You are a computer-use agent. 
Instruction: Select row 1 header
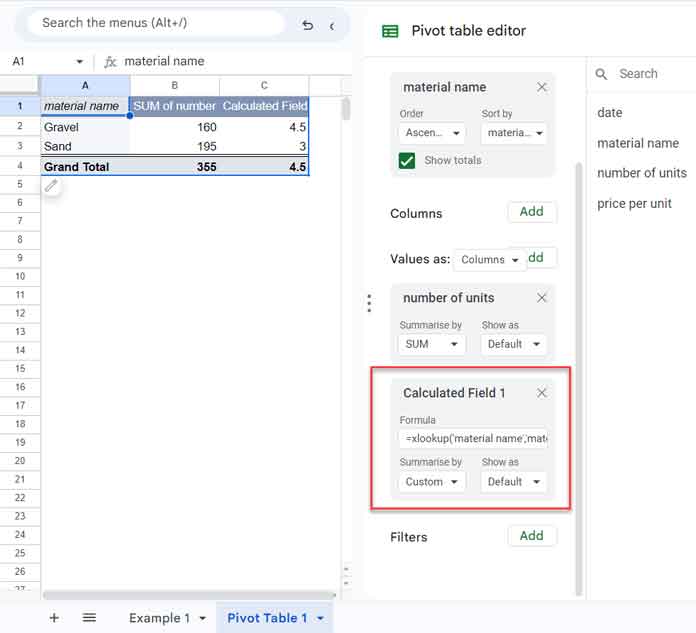20,106
